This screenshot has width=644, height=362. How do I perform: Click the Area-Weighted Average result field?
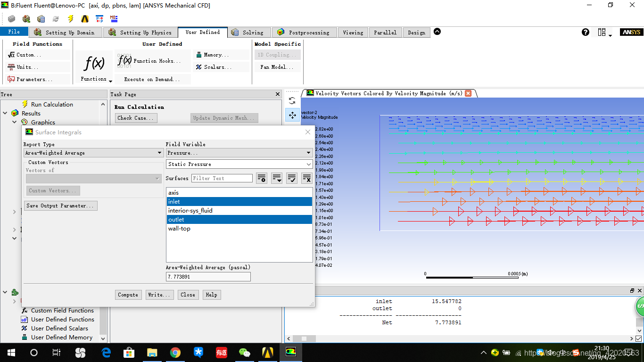pyautogui.click(x=208, y=277)
